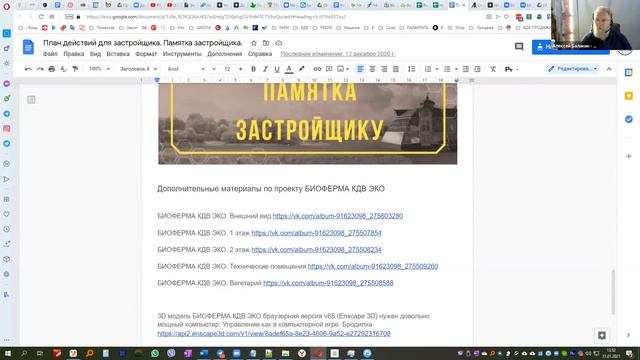Move document to folder icon
This screenshot has height=360, width=640.
pos(266,43)
